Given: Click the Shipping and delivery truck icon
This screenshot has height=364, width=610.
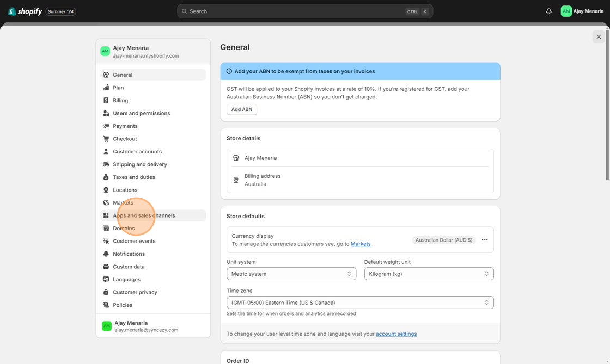Looking at the screenshot, I should tap(106, 164).
